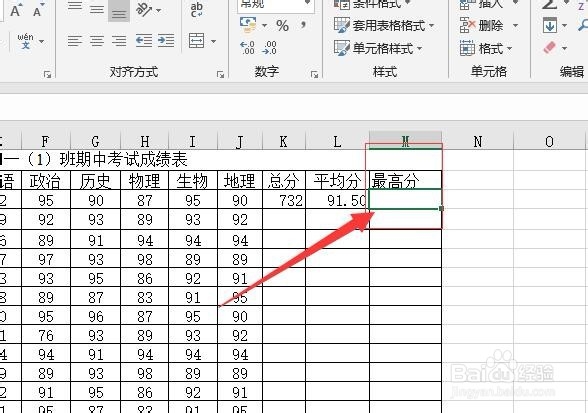Select column F header
This screenshot has height=413, width=588.
click(46, 141)
